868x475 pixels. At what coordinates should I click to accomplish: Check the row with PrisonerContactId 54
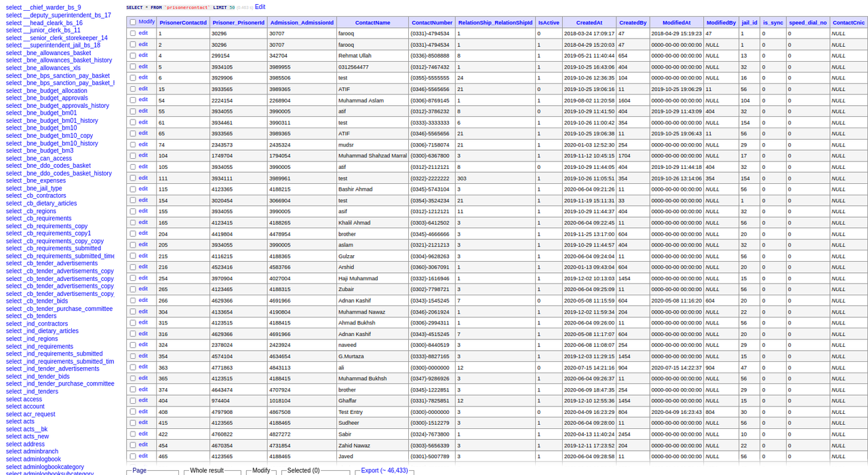(133, 100)
